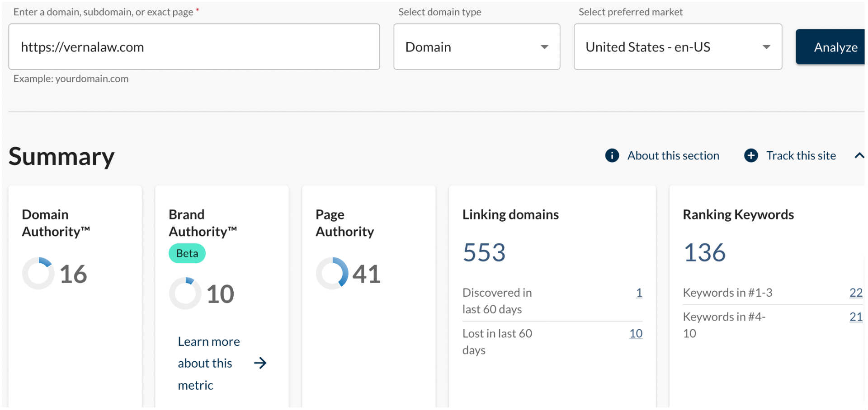Click the Page Authority donut chart
Viewport: 868px width, 410px height.
pyautogui.click(x=332, y=273)
